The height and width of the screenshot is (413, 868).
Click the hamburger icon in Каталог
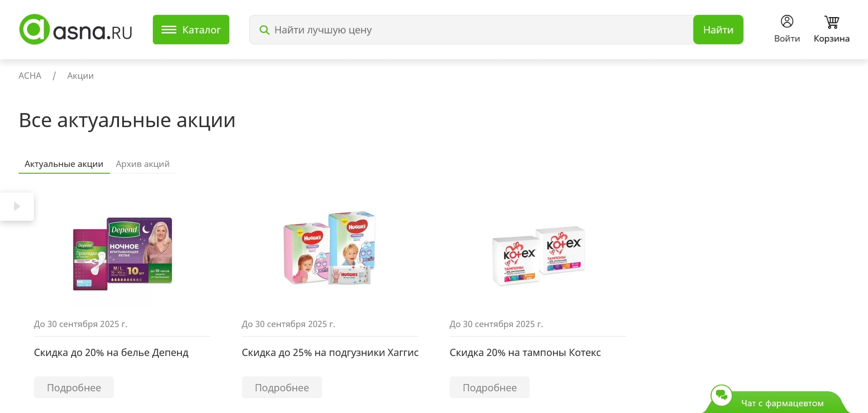click(x=169, y=30)
